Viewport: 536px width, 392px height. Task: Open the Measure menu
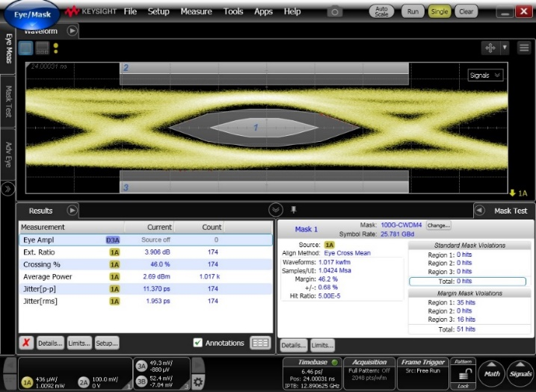[196, 12]
